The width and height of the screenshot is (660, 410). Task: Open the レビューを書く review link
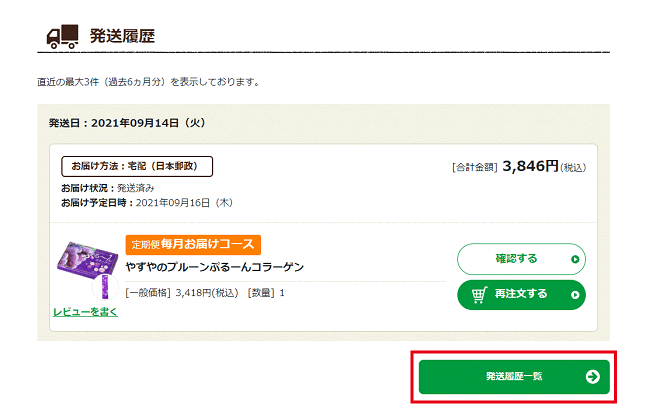pyautogui.click(x=85, y=312)
